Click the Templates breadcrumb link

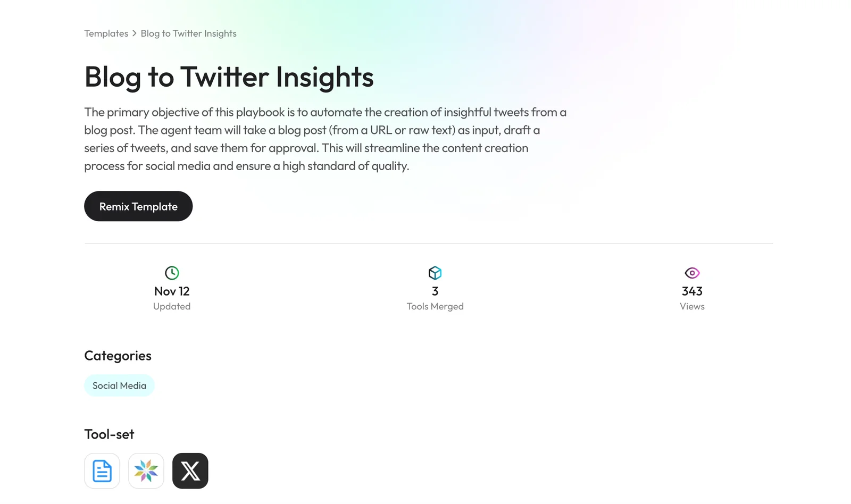click(x=106, y=33)
